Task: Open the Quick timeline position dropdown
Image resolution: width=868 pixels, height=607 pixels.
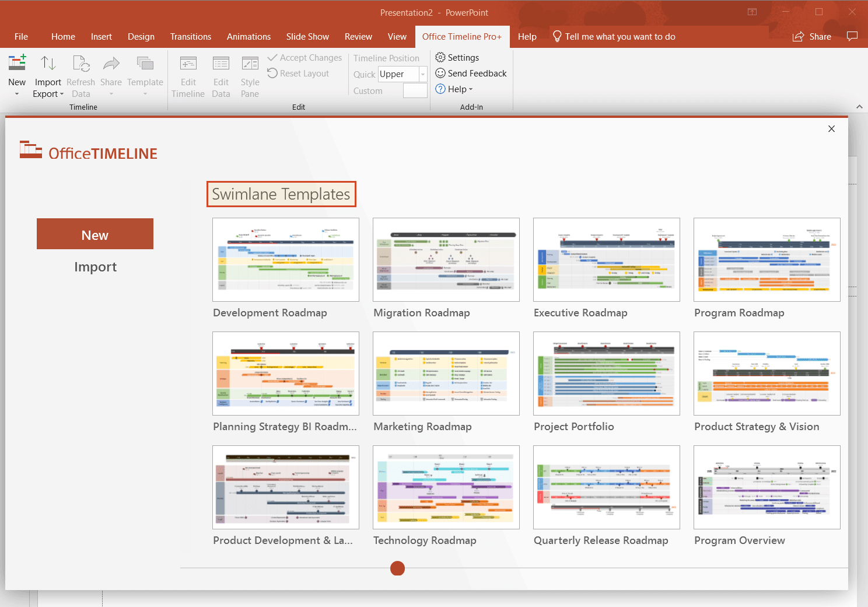Action: click(422, 74)
